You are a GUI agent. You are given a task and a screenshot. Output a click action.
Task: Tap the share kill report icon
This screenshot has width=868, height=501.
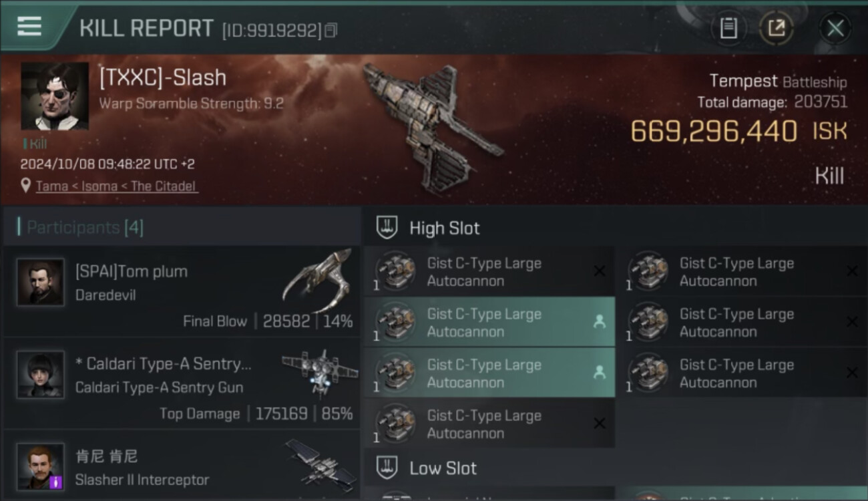click(x=776, y=28)
